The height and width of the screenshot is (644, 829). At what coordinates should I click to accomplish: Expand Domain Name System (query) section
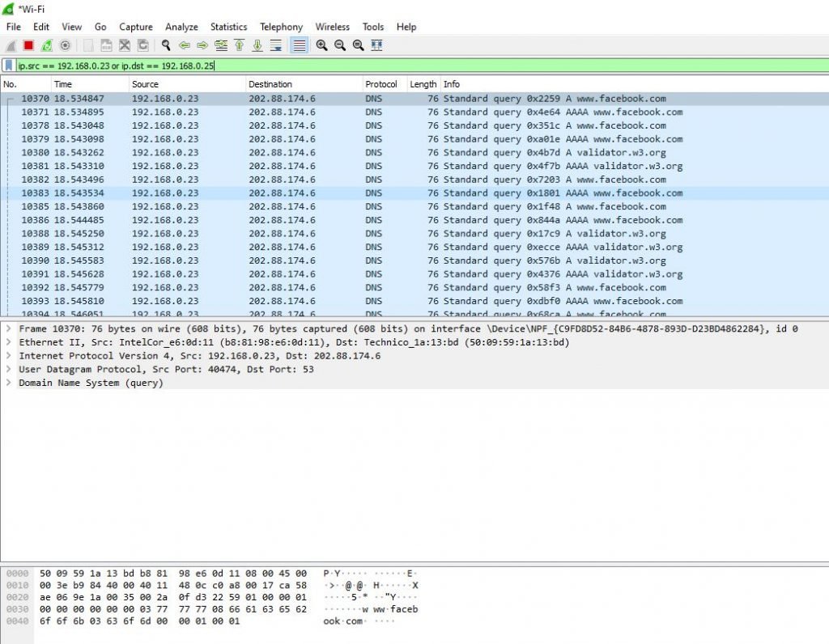click(x=8, y=383)
